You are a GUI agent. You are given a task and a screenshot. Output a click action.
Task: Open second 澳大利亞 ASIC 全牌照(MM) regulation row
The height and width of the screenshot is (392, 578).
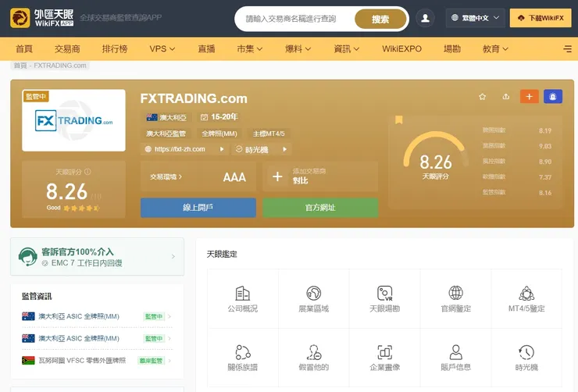click(97, 339)
